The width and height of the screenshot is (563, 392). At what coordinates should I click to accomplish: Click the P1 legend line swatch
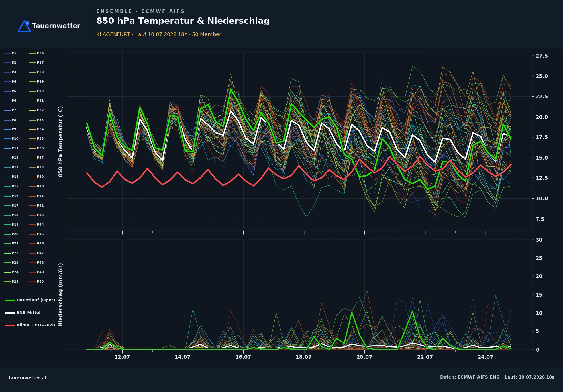tap(7, 53)
